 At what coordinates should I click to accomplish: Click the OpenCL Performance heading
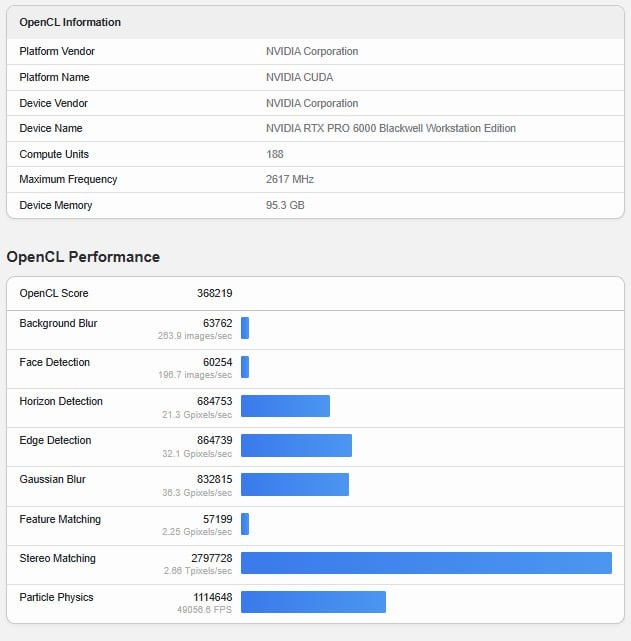83,257
